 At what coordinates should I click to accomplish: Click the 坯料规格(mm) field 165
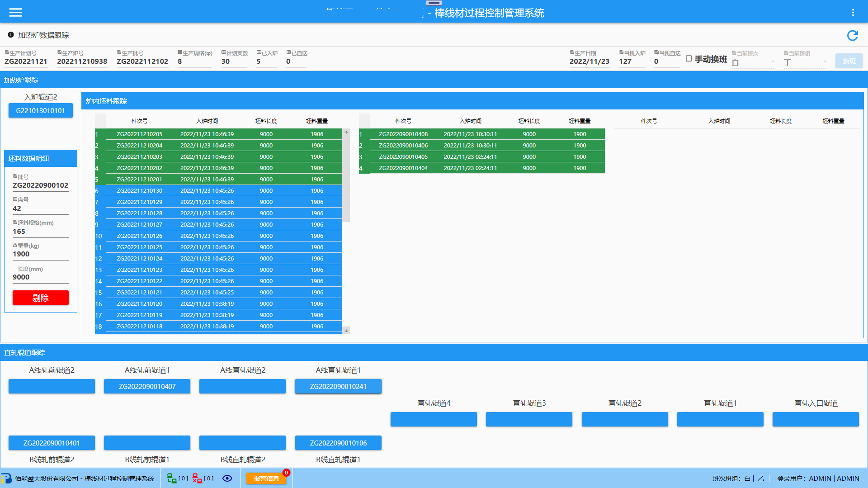pyautogui.click(x=41, y=232)
